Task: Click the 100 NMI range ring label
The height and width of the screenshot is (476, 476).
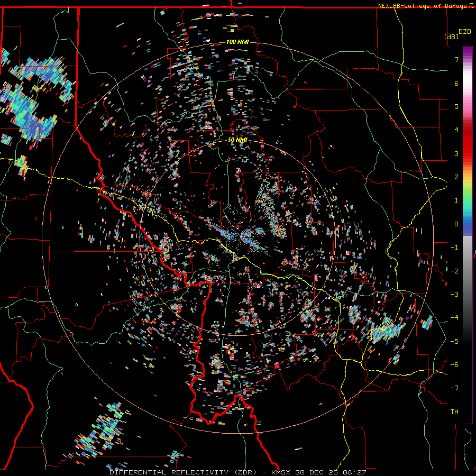Action: pyautogui.click(x=237, y=42)
